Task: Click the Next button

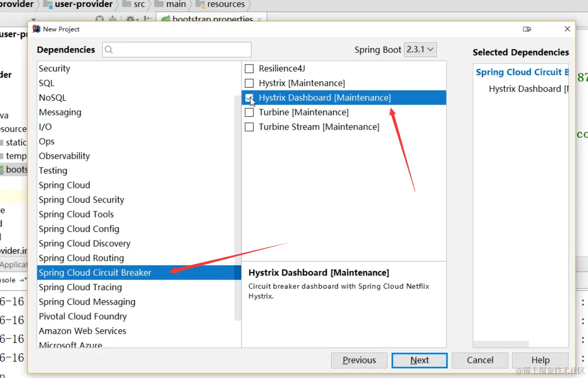Action: pyautogui.click(x=419, y=360)
